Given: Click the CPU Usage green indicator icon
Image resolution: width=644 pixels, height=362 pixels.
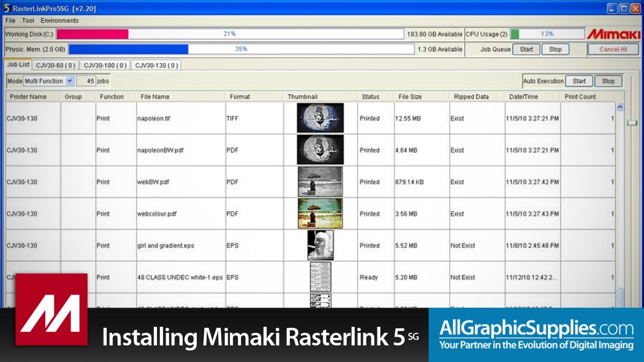Looking at the screenshot, I should (515, 34).
